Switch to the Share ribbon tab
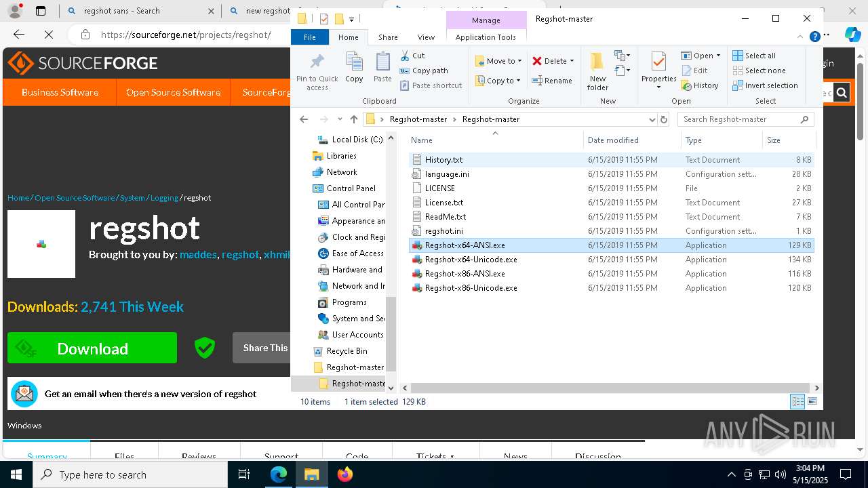868x488 pixels. [388, 37]
